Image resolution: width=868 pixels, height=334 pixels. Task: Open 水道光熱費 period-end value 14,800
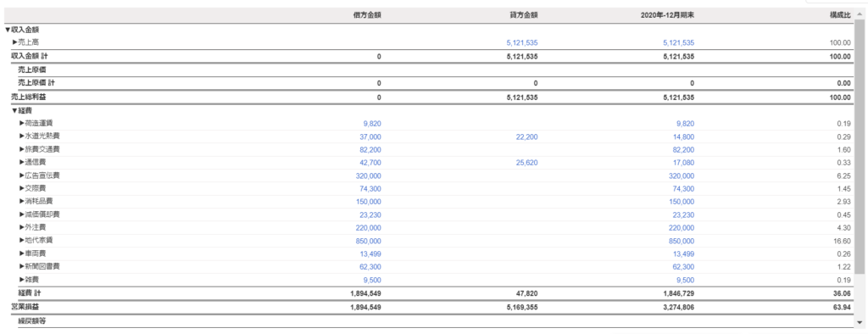click(683, 136)
